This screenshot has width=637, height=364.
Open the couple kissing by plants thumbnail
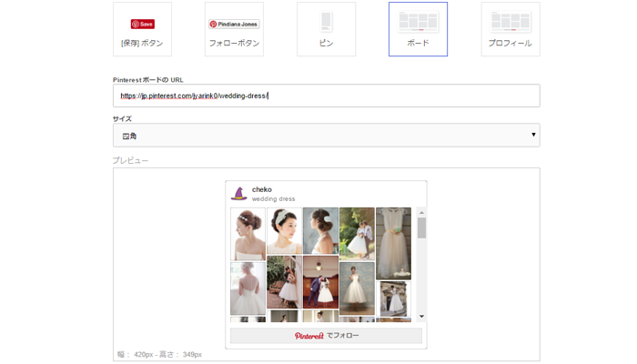[x=284, y=282]
